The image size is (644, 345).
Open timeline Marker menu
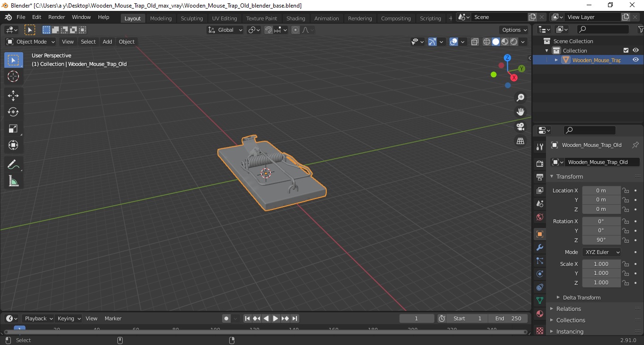click(x=113, y=318)
